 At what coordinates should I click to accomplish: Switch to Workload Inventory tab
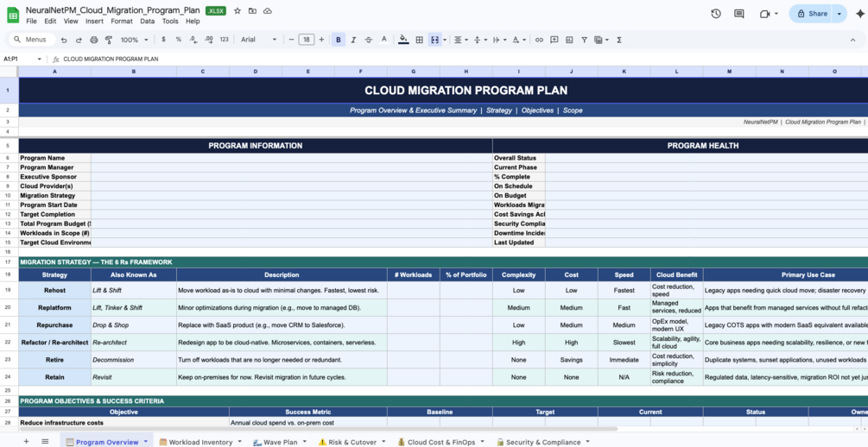coord(200,442)
